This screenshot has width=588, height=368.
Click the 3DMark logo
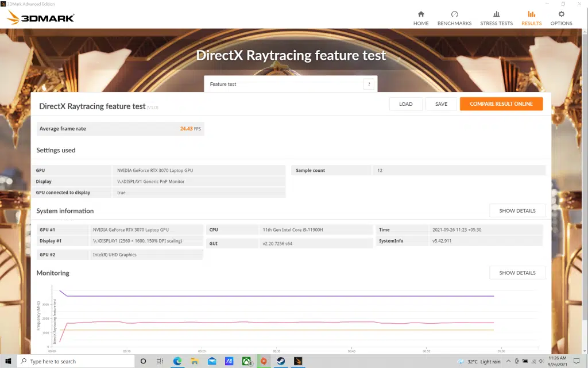(x=41, y=18)
